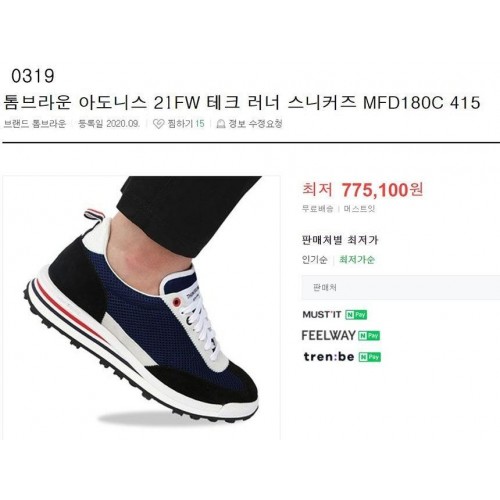Sort sellers by 최저가순

tap(357, 259)
